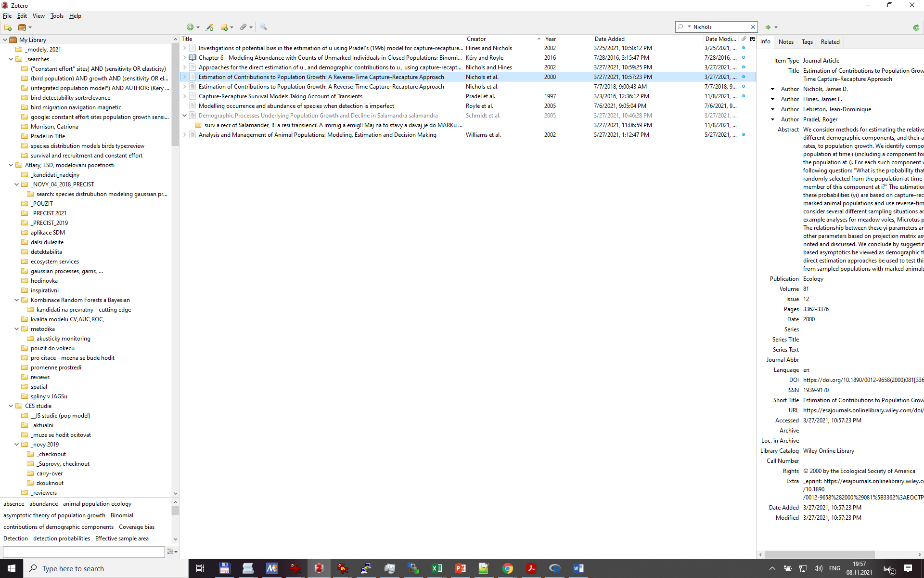The image size is (924, 578).
Task: Click book chapter icon of Chapter 6 row
Action: tap(192, 58)
